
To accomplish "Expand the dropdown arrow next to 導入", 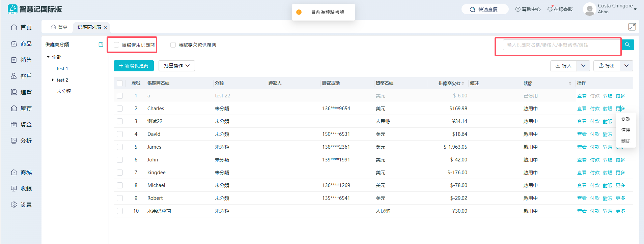I will 583,66.
